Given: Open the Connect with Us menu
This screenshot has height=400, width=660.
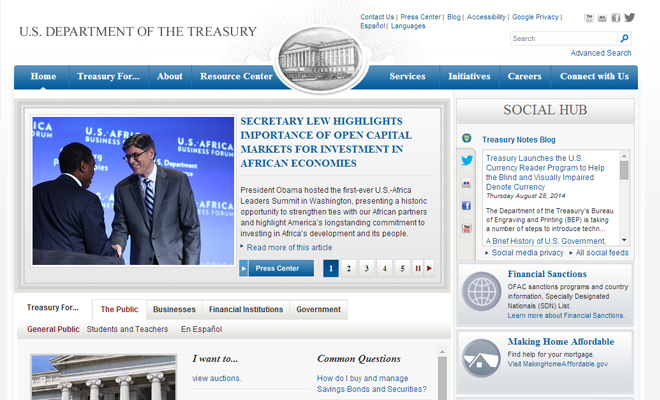Looking at the screenshot, I should coord(594,77).
